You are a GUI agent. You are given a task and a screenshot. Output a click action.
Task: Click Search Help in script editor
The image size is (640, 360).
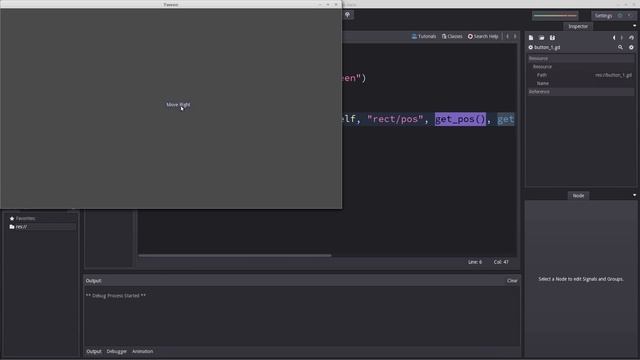point(483,36)
